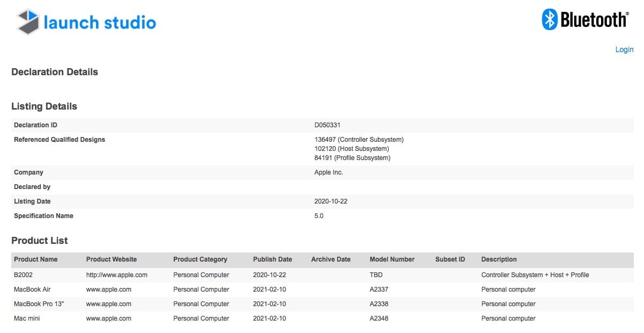Select 136497 (Controller Subsystem) entry
The width and height of the screenshot is (644, 333).
(x=359, y=140)
